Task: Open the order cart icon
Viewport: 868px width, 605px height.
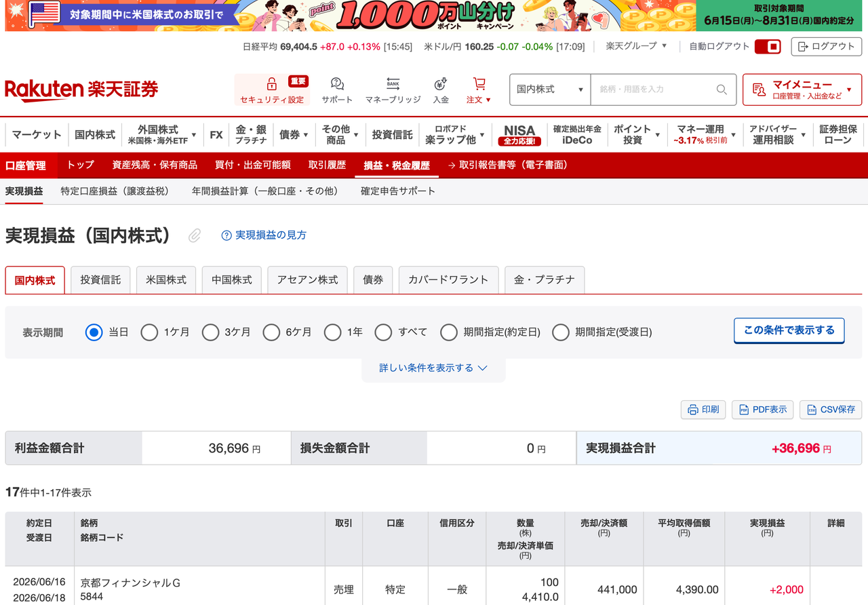Action: 479,84
